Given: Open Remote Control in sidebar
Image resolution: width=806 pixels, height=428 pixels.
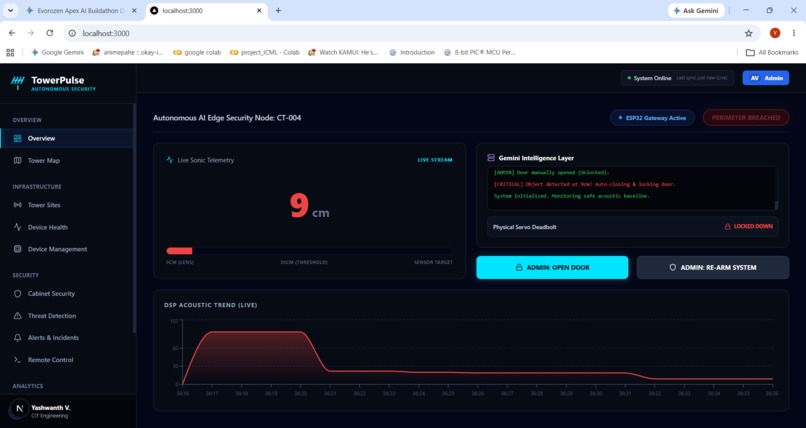Looking at the screenshot, I should click(67, 360).
